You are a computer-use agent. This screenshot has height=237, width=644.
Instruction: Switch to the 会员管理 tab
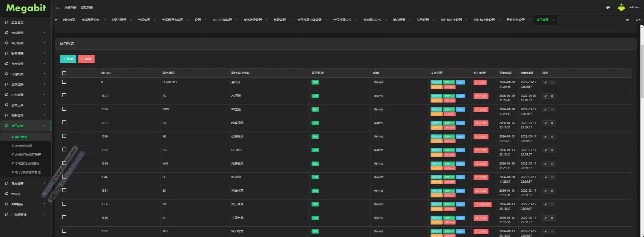pyautogui.click(x=144, y=20)
